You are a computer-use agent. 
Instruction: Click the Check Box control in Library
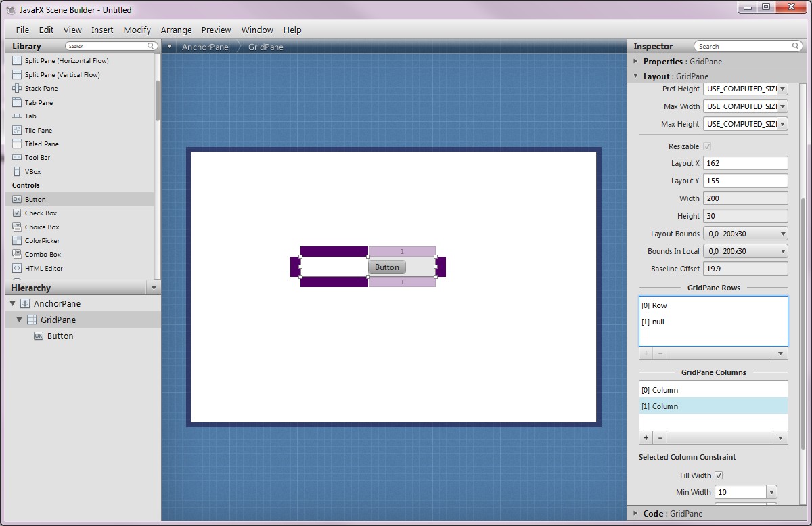coord(41,213)
